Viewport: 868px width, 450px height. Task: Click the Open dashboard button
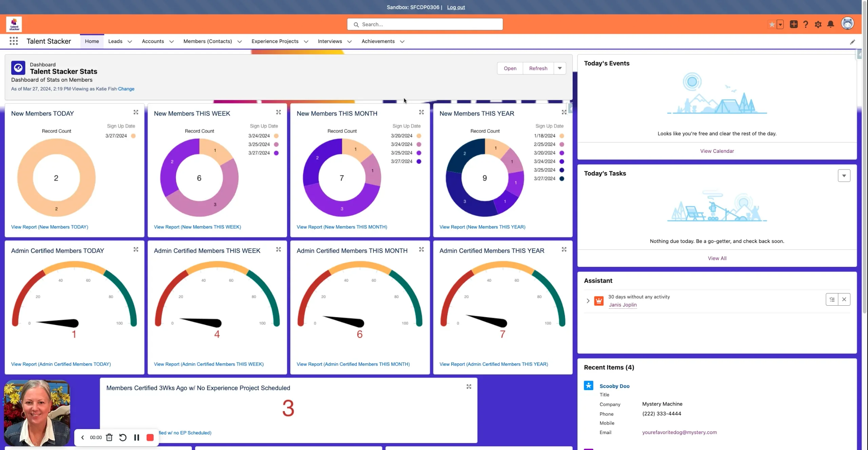coord(510,68)
